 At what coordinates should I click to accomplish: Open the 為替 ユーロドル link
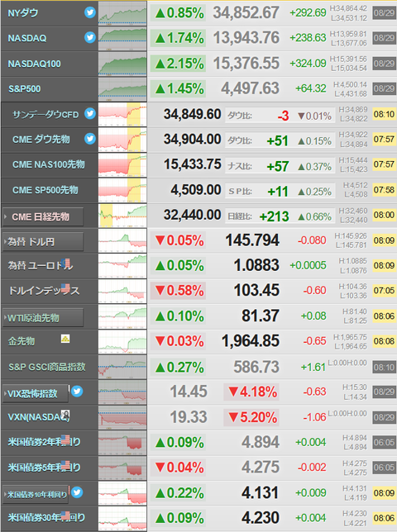tap(40, 265)
